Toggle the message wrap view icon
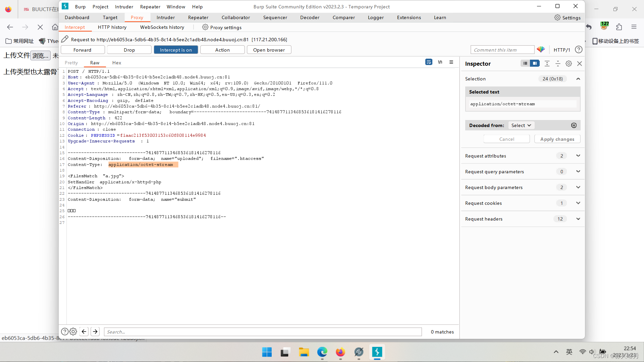This screenshot has width=644, height=362. point(429,62)
